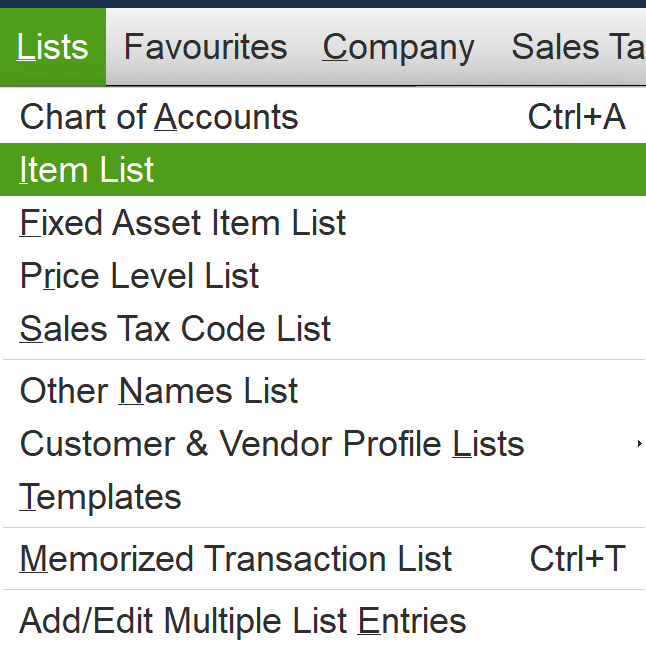Open the Company menu
The image size is (646, 646).
pyautogui.click(x=398, y=47)
